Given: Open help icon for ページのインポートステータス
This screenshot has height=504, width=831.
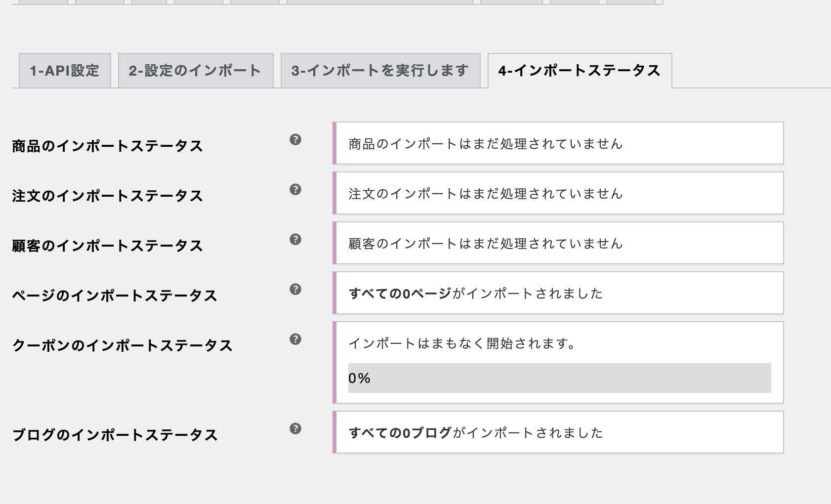Looking at the screenshot, I should [295, 289].
